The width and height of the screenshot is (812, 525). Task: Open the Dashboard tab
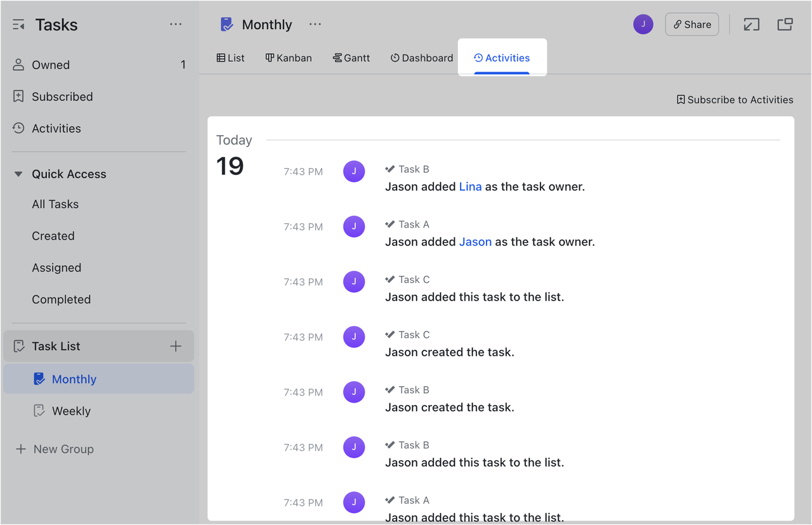[421, 58]
